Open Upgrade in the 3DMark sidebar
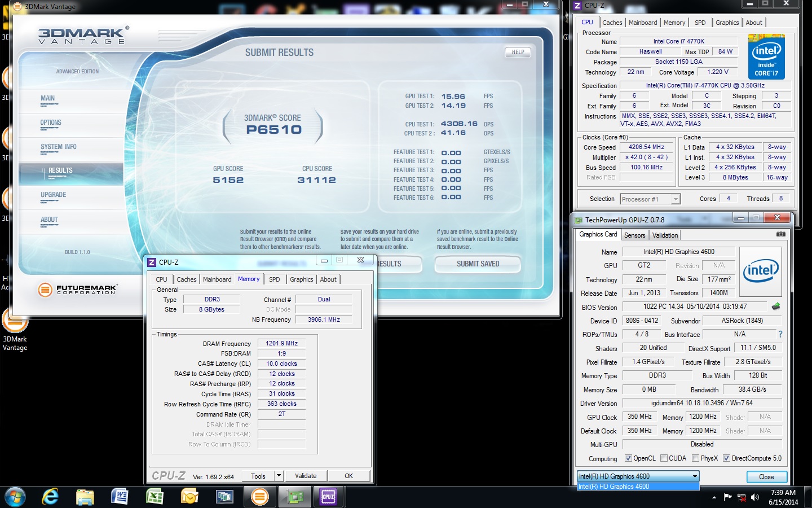812x508 pixels. click(x=71, y=198)
